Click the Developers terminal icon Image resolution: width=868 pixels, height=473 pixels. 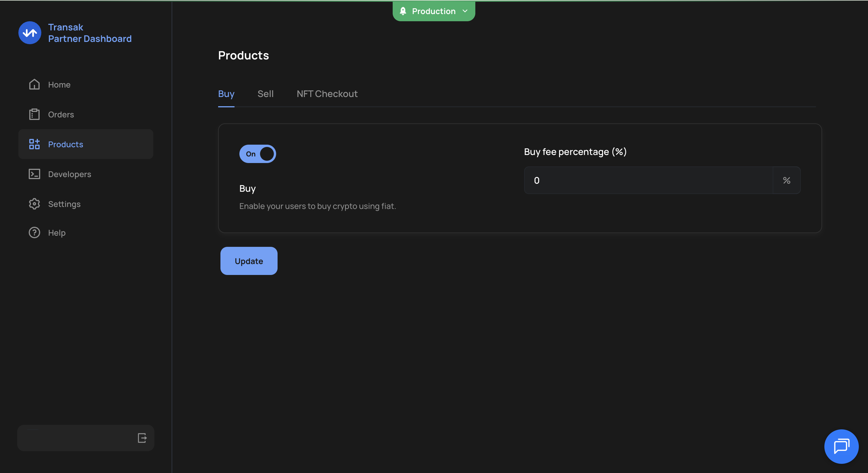tap(34, 174)
